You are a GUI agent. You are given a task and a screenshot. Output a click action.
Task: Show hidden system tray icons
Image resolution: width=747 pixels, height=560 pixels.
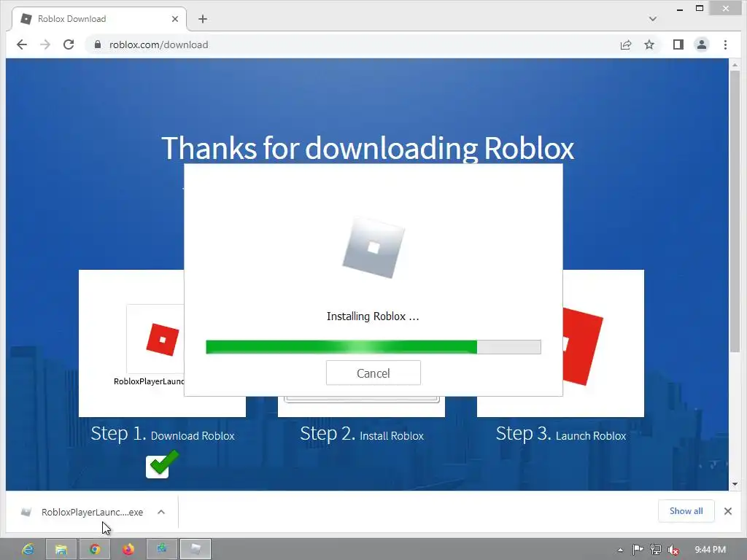click(x=620, y=550)
